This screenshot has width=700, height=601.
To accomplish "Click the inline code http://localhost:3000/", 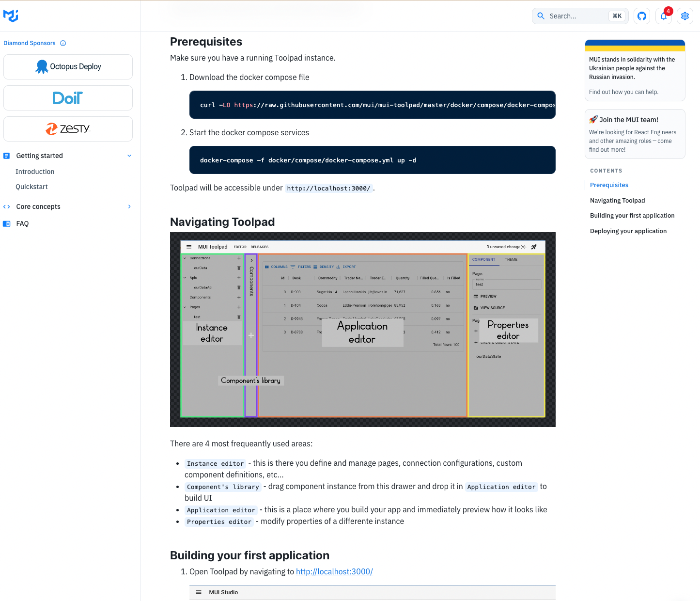I will click(328, 188).
